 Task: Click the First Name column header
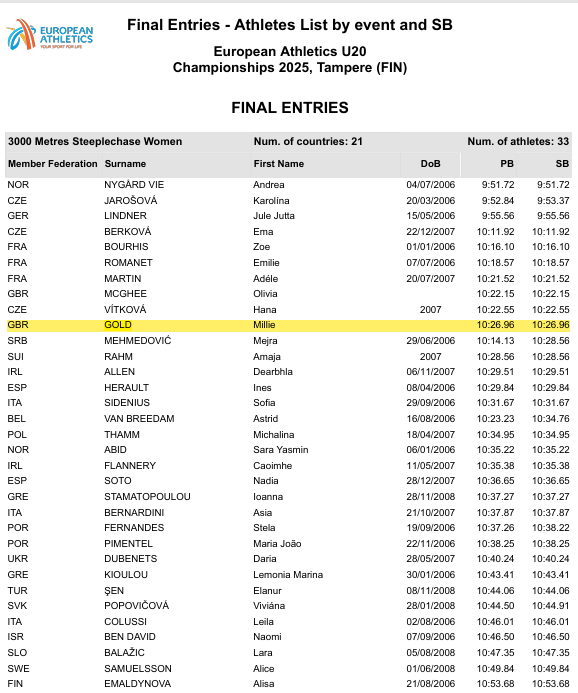[279, 164]
